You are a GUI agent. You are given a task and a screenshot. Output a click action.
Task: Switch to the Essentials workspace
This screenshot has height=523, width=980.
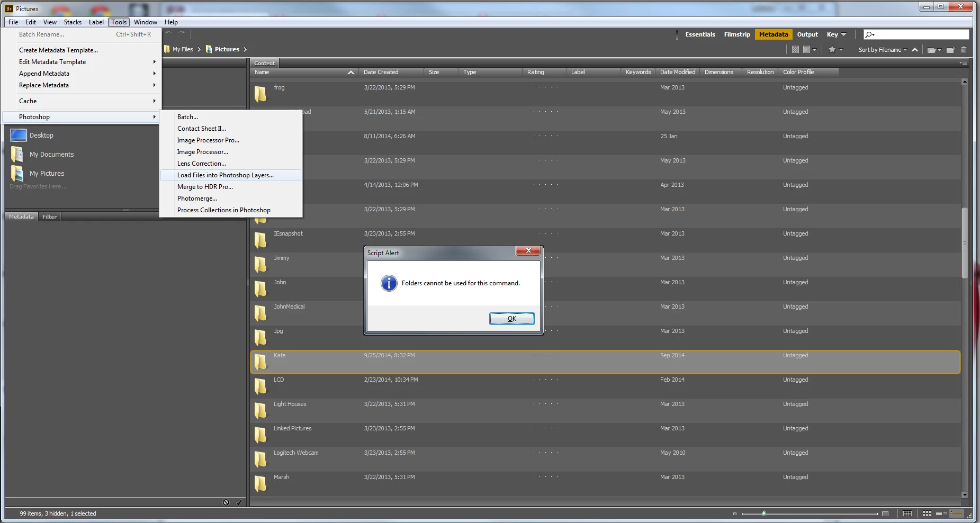(x=700, y=34)
